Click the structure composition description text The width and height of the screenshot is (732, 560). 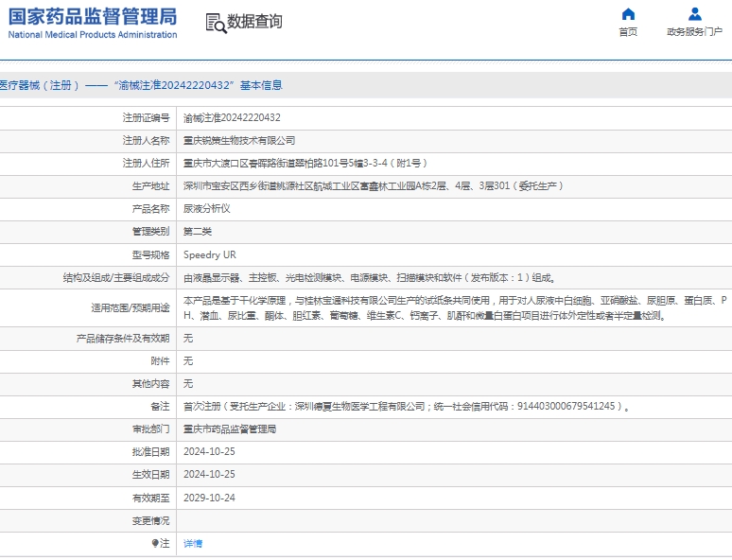point(369,278)
